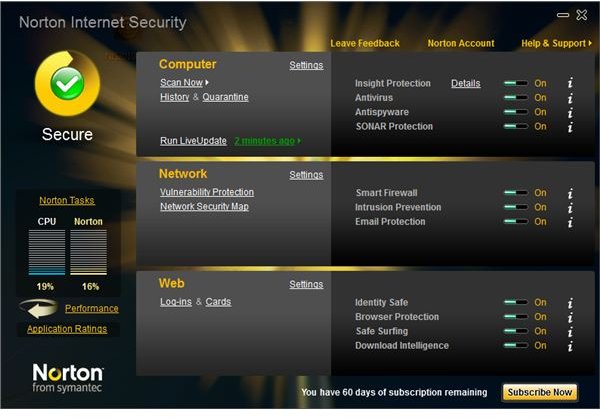This screenshot has height=418, width=600.
Task: Click the Computer section heading
Action: pyautogui.click(x=188, y=64)
